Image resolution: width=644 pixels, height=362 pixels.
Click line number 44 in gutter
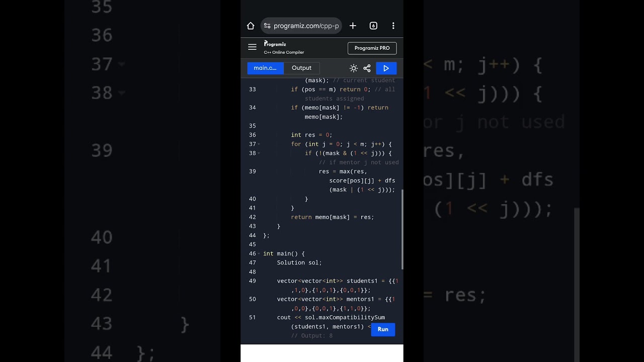tap(252, 235)
